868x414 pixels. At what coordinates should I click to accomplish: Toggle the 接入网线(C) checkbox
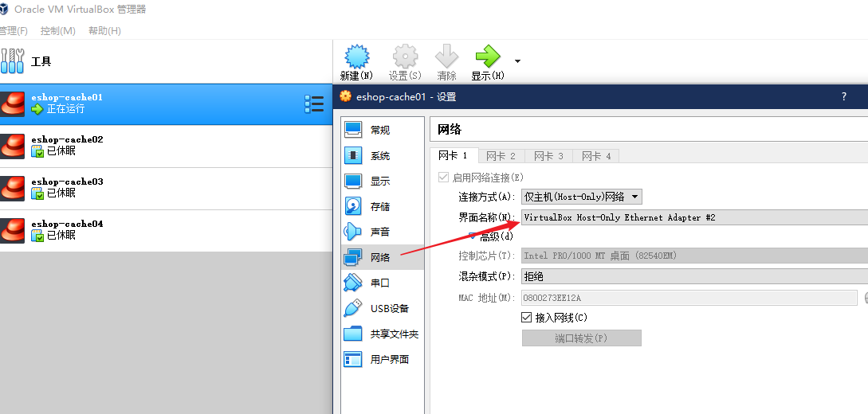pyautogui.click(x=526, y=318)
